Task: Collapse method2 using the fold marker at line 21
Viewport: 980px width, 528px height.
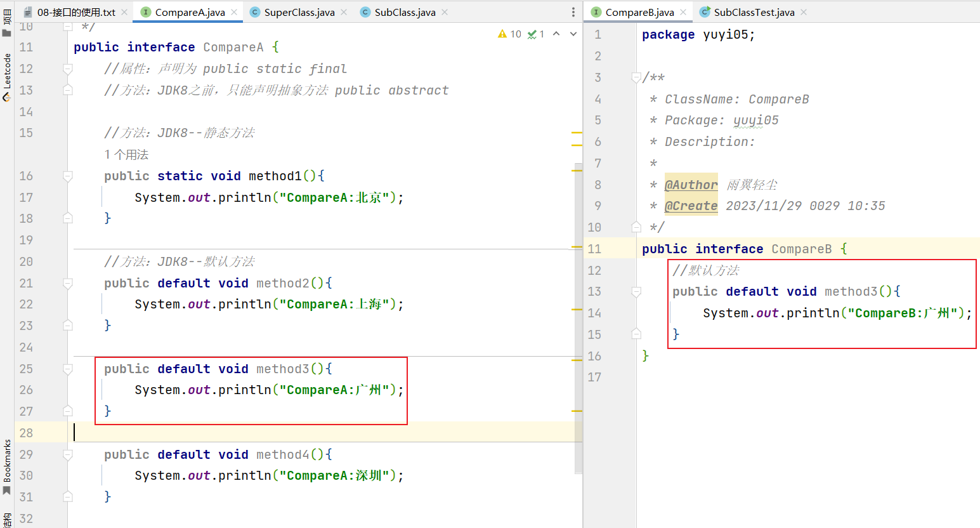Action: (68, 283)
